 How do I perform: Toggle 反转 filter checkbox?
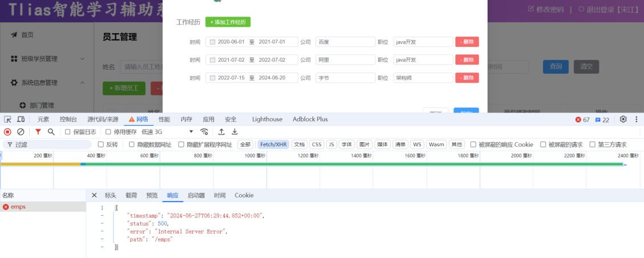click(100, 144)
